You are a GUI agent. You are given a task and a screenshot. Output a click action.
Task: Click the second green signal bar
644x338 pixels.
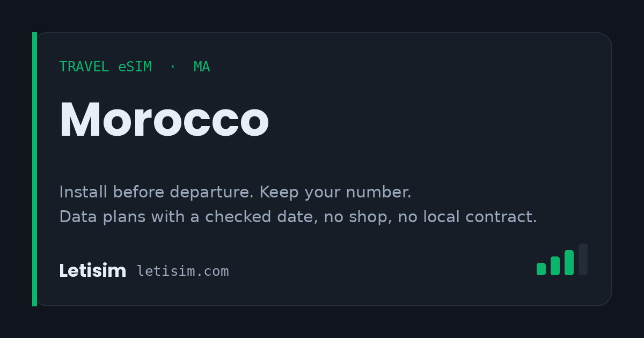[555, 266]
